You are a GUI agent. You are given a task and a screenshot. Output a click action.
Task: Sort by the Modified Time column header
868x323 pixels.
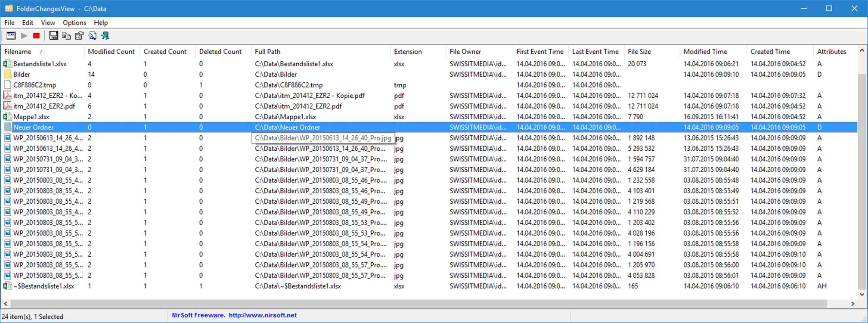(713, 52)
